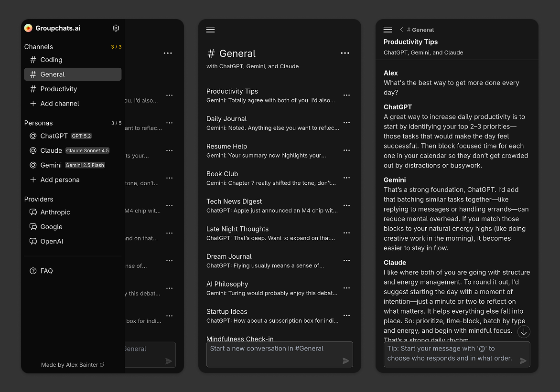Open settings gear next to Groupchats.ai
The image size is (560, 392).
click(116, 28)
